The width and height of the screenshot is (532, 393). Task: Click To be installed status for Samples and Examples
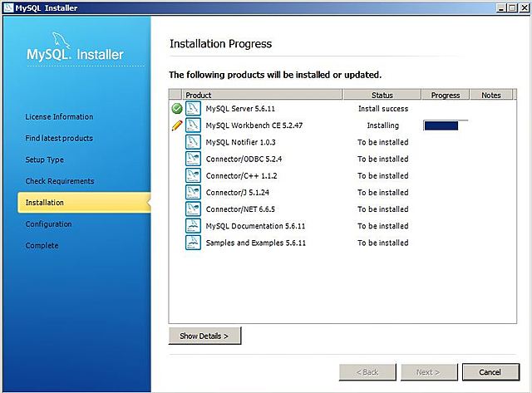[x=382, y=243]
